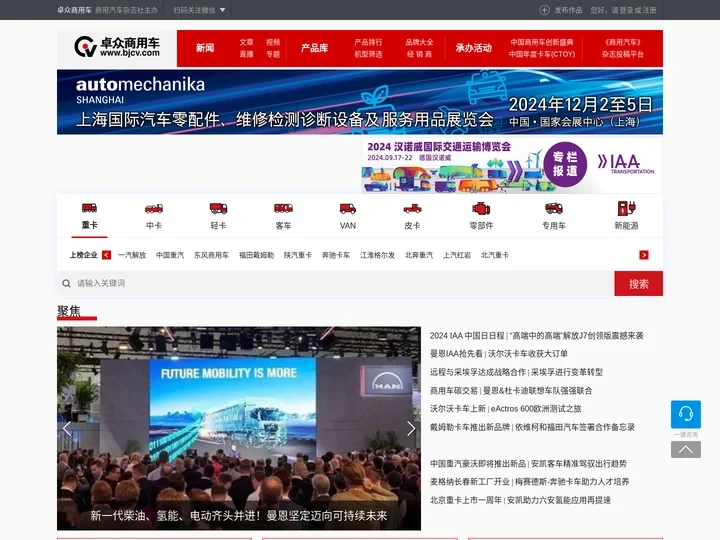Click the back-to-top arrow button
The height and width of the screenshot is (540, 720).
tap(686, 450)
